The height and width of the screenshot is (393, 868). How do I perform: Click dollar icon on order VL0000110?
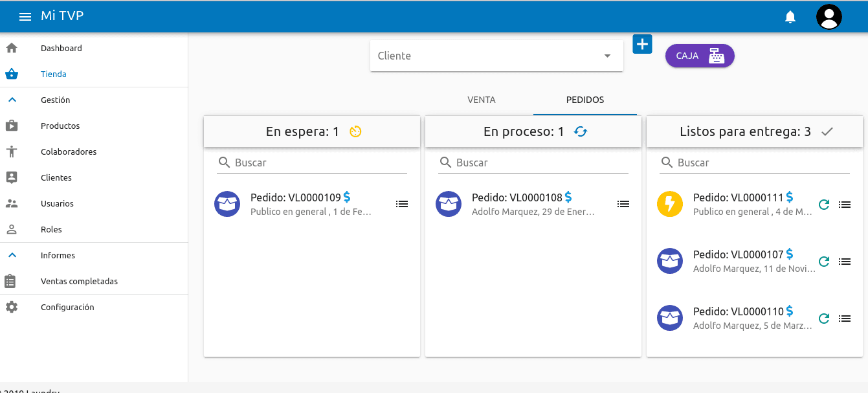[790, 311]
